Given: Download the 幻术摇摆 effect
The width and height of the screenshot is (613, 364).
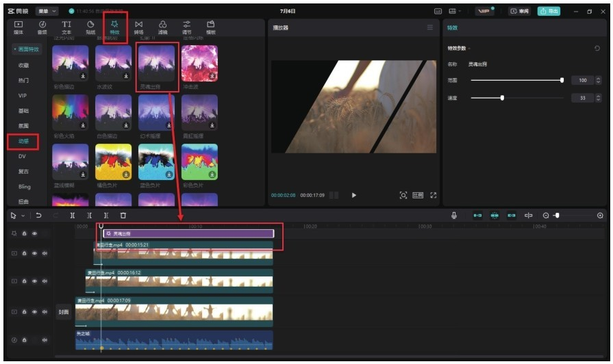Looking at the screenshot, I should 169,125.
